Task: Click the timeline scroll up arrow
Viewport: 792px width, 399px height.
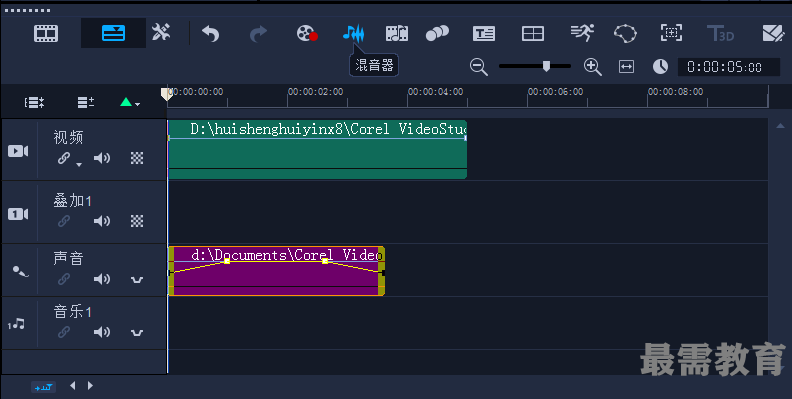Action: [780, 125]
